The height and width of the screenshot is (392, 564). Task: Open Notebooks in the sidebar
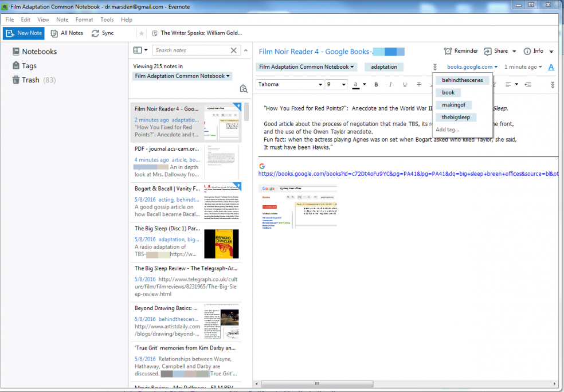(x=34, y=52)
